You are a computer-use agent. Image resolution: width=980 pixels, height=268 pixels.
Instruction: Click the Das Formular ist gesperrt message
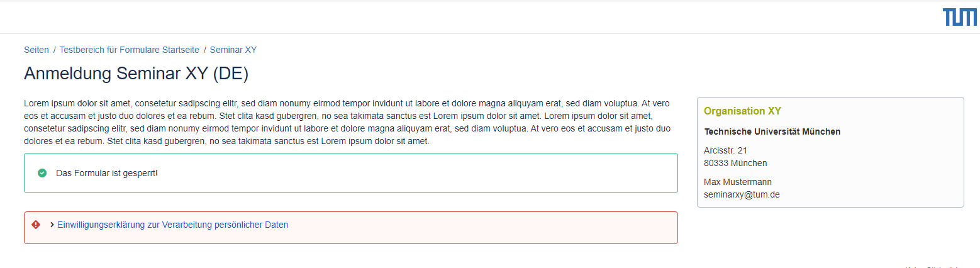click(107, 173)
